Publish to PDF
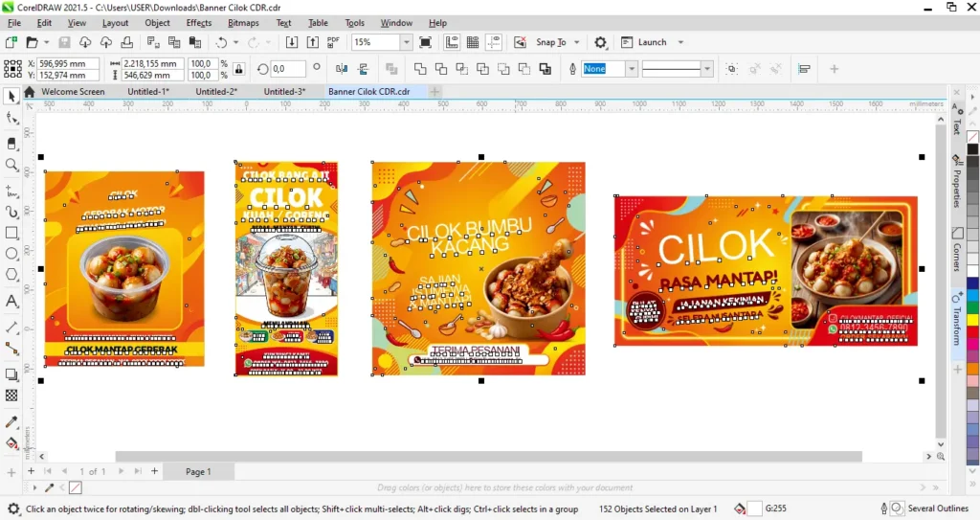Image resolution: width=980 pixels, height=520 pixels. 333,42
